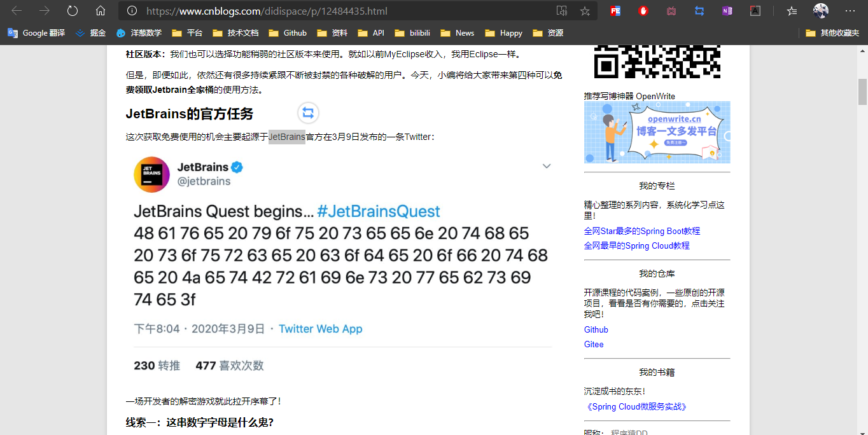Viewport: 868px width, 435px height.
Task: Click the tweet time 下午8:04 · 2020年3月9日
Action: pyautogui.click(x=199, y=329)
